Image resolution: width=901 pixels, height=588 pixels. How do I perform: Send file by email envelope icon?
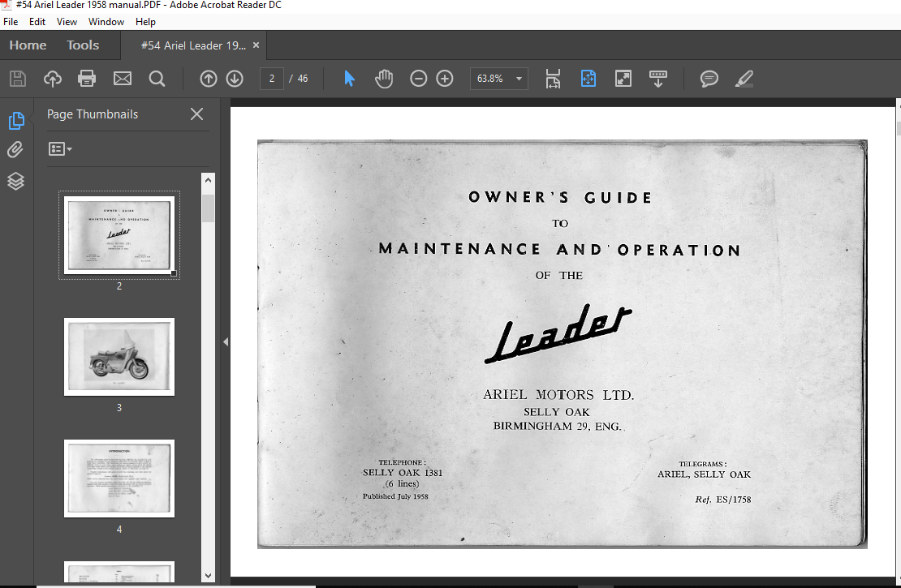(x=122, y=79)
